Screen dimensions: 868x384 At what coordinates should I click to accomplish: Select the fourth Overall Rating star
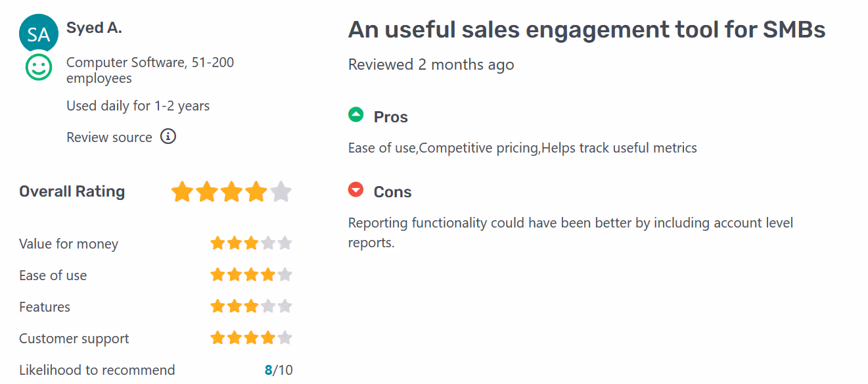pos(256,191)
